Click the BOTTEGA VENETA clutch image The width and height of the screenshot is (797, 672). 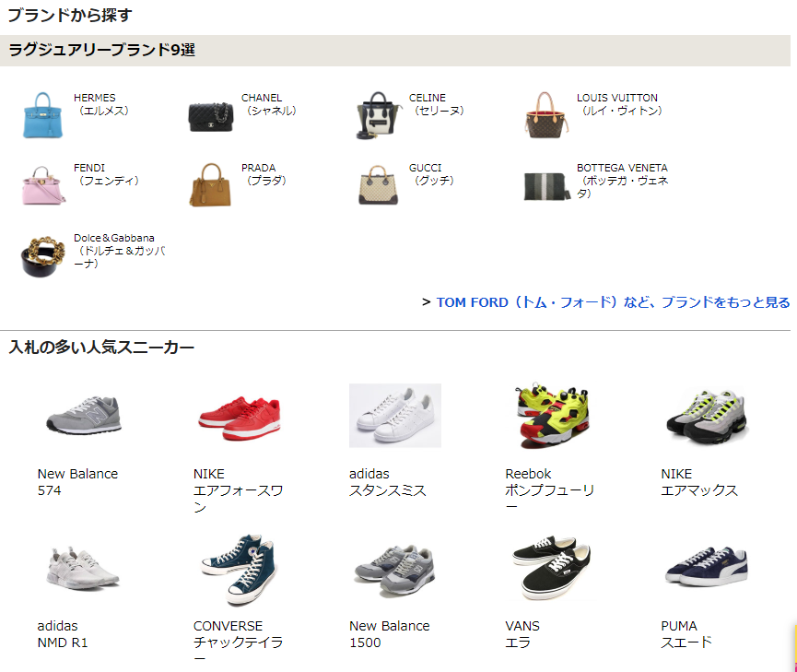coord(545,186)
